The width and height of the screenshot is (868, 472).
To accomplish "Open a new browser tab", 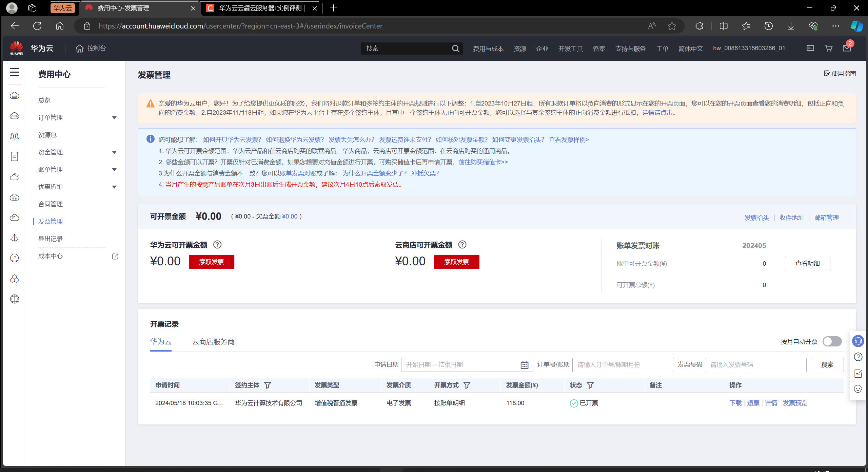I will 333,8.
